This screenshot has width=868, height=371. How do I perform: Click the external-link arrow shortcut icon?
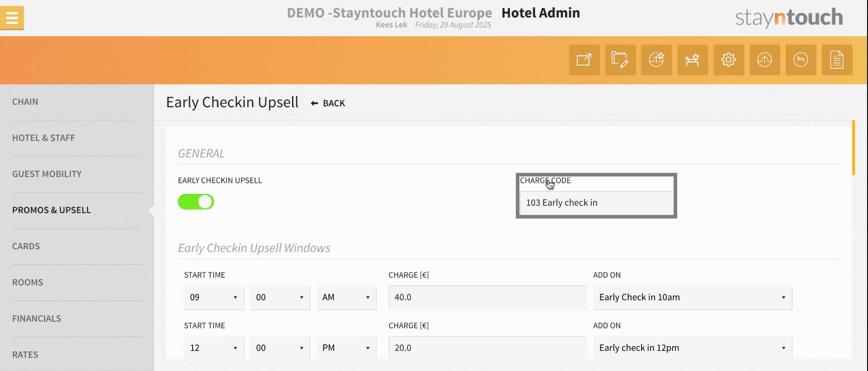click(584, 60)
